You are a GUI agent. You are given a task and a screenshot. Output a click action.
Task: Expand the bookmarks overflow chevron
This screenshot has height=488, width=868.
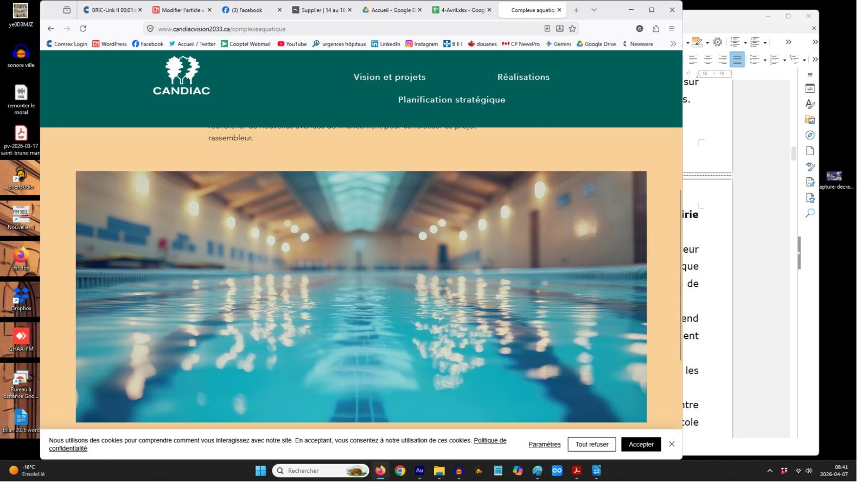673,44
